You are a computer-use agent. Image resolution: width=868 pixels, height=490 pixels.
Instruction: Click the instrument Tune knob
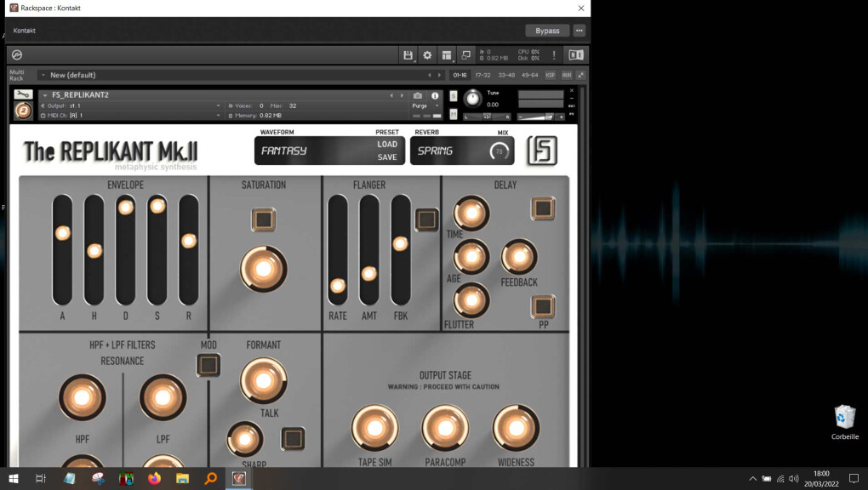coord(472,99)
